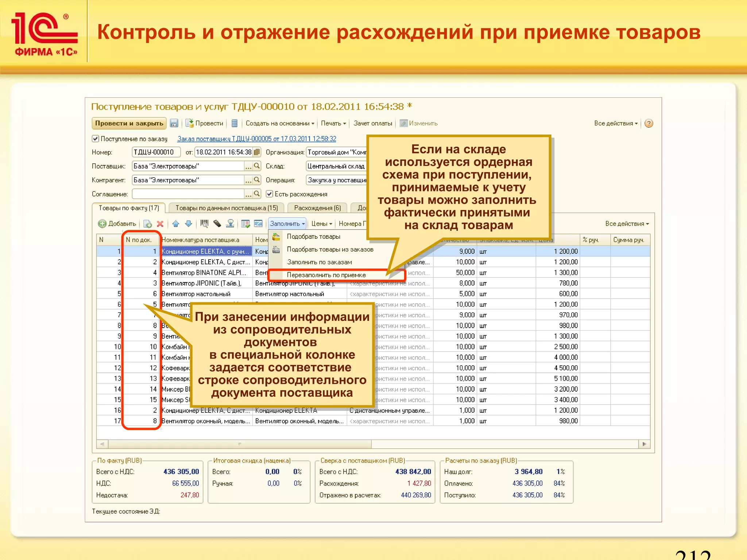
Task: Expand Заполнить dropdown button
Action: coord(287,223)
